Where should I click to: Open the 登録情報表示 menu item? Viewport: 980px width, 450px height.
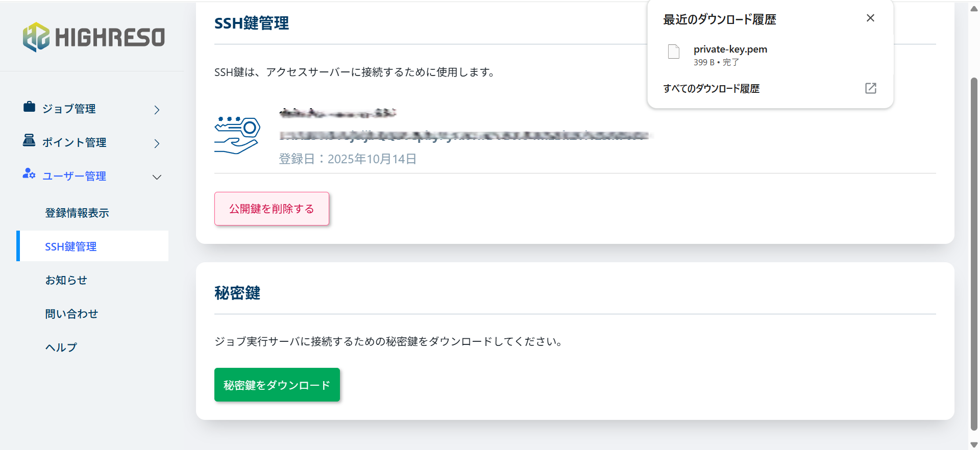pos(77,213)
